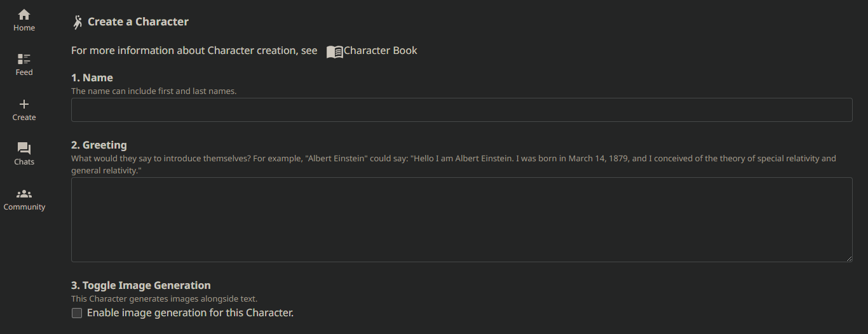The width and height of the screenshot is (868, 334).
Task: Click the Greeting box resize handle
Action: click(x=848, y=258)
